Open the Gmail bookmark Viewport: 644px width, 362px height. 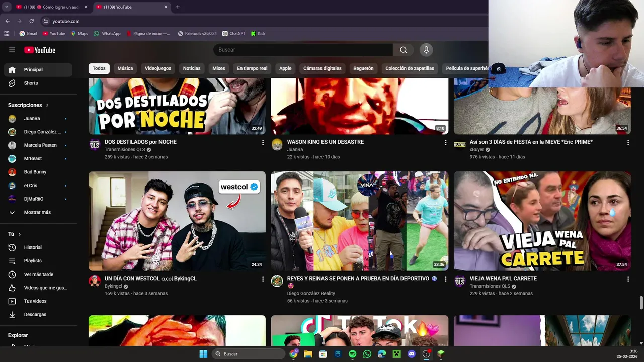click(28, 34)
